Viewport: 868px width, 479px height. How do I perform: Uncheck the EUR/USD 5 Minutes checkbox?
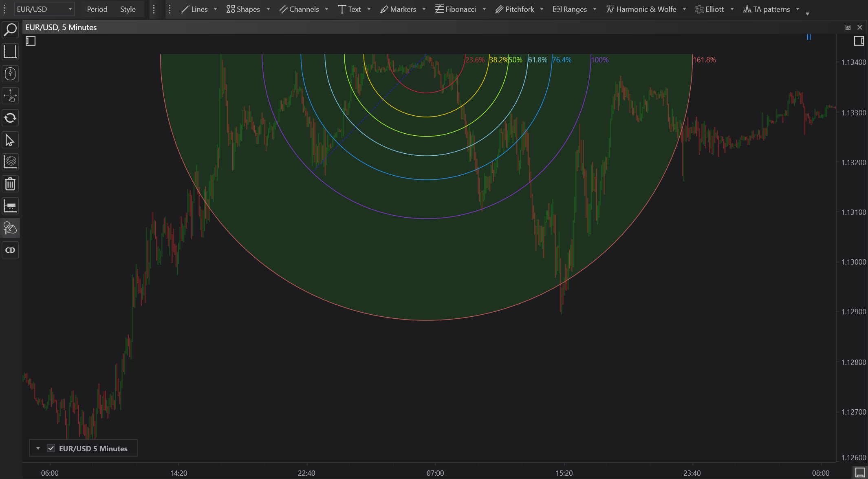(x=51, y=448)
